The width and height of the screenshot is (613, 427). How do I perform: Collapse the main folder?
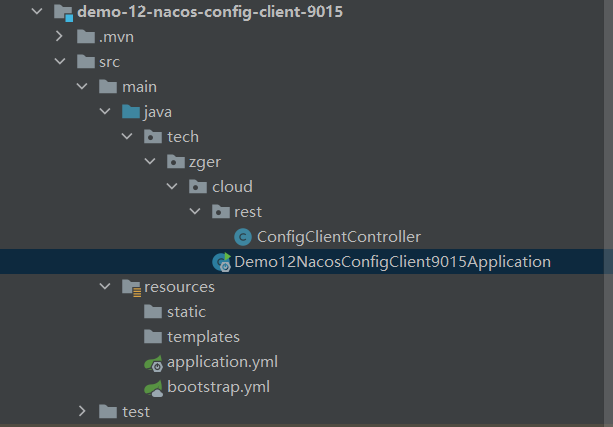[82, 86]
